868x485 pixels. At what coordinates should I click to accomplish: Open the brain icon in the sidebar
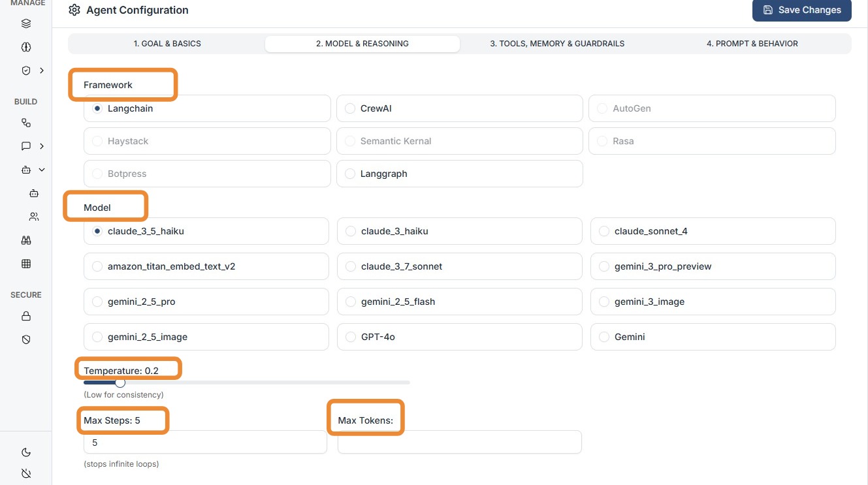26,48
